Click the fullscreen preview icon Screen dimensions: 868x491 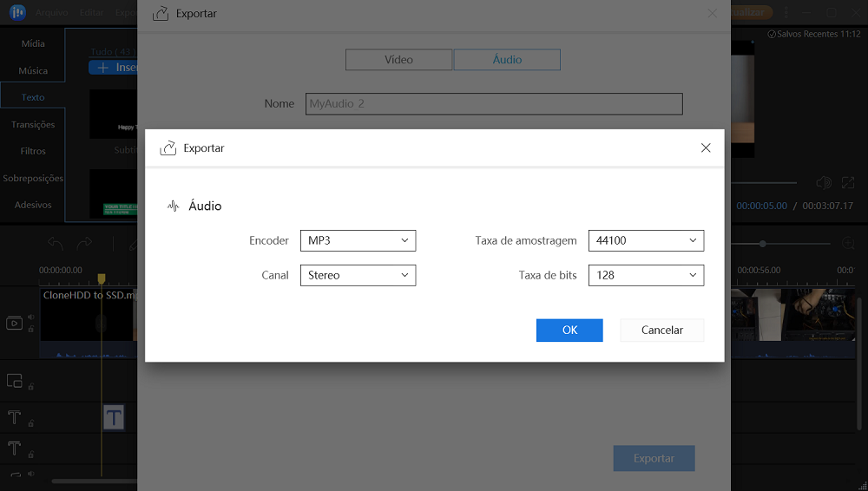pos(847,183)
